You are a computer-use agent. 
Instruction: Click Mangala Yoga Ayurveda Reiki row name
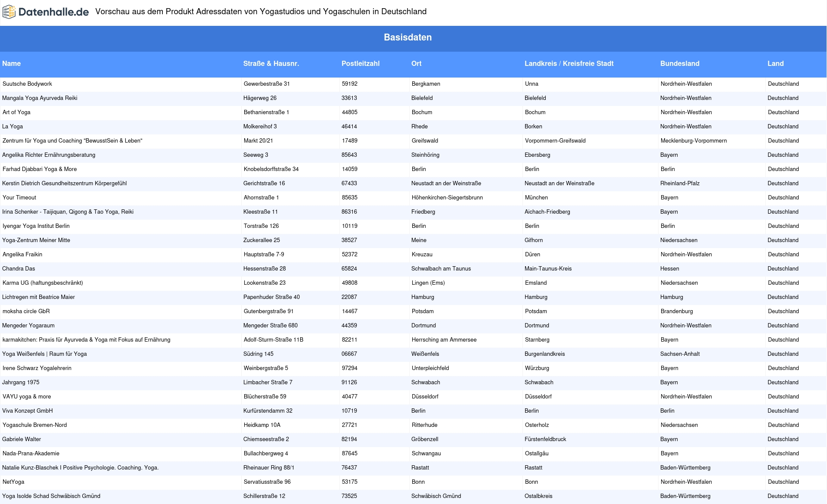tap(40, 98)
